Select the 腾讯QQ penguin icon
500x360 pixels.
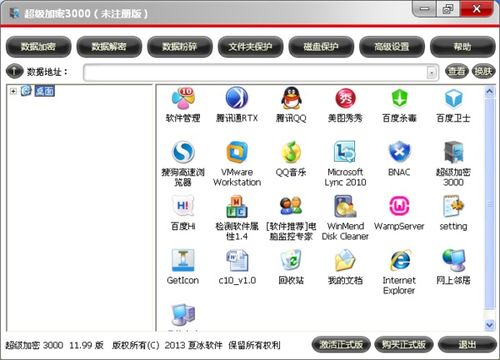[x=291, y=98]
